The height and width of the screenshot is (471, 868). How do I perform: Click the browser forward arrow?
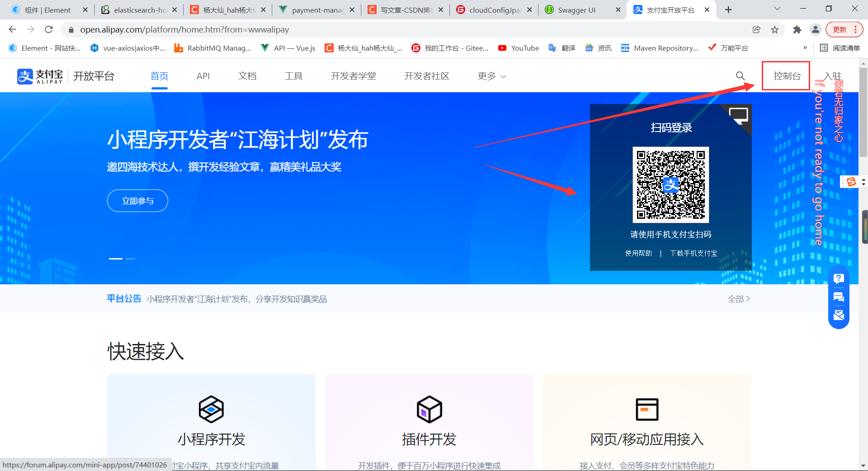[30, 29]
